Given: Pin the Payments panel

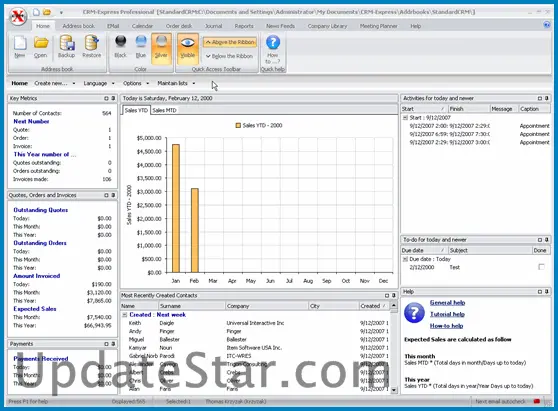Looking at the screenshot, I should (x=113, y=344).
